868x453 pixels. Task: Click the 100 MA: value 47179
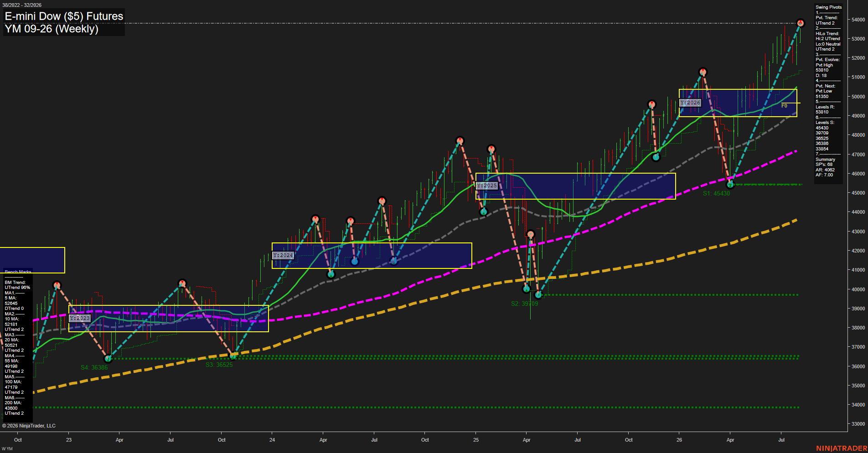pyautogui.click(x=11, y=387)
